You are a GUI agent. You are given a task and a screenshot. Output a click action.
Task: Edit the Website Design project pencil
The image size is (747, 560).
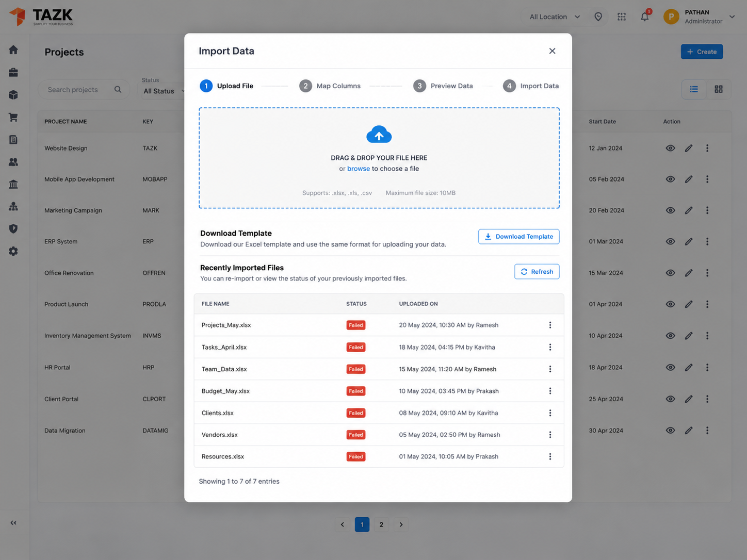click(x=689, y=149)
